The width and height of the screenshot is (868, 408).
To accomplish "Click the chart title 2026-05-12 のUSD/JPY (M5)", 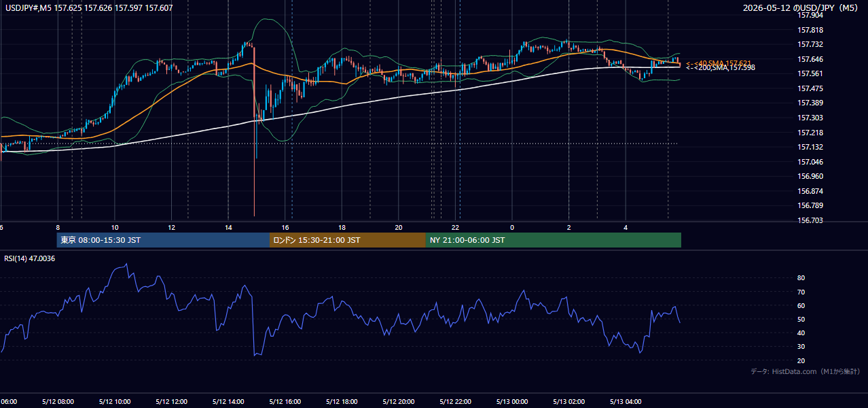I will pos(801,8).
